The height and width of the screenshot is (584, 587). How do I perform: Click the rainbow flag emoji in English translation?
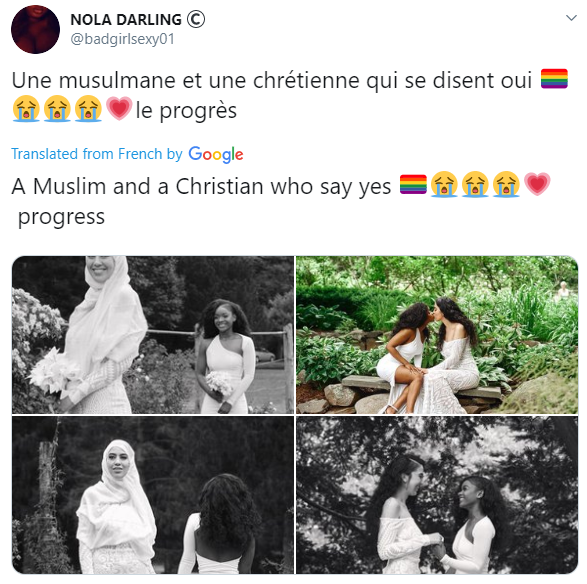[413, 185]
